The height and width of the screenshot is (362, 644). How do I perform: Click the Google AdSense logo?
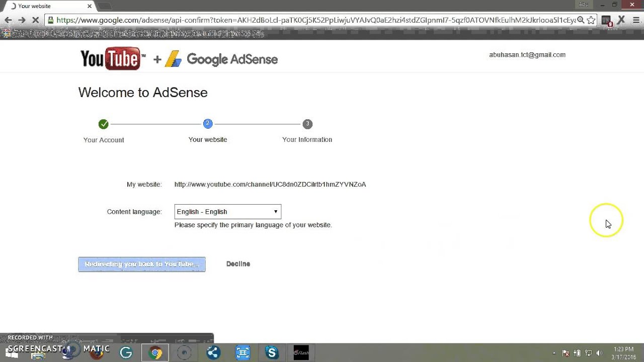pos(221,59)
